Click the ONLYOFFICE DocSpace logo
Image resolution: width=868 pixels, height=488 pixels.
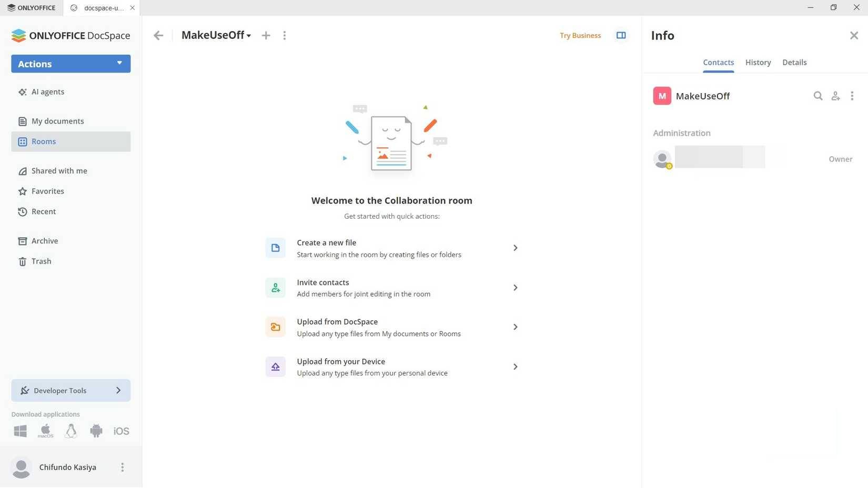pos(70,36)
